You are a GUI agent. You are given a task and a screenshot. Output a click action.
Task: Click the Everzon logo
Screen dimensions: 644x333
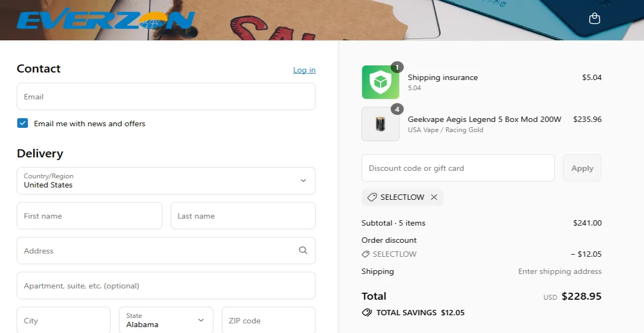pos(104,20)
